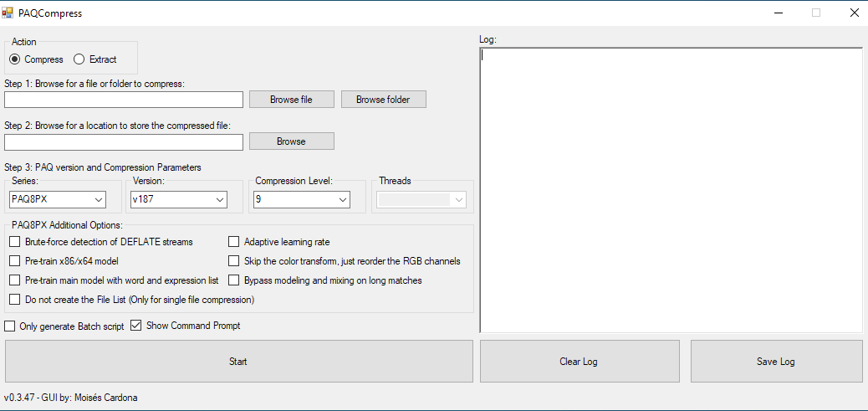This screenshot has width=868, height=411.
Task: Minimize the PAQCompress window
Action: pyautogui.click(x=780, y=13)
